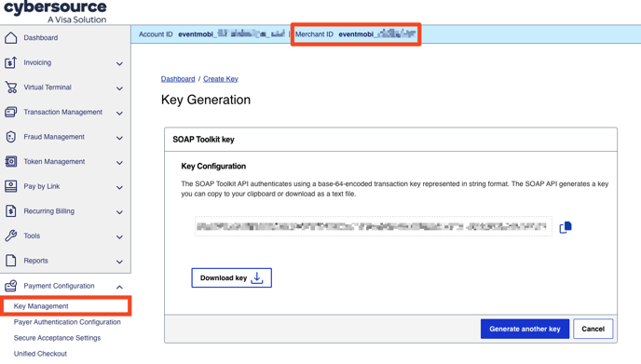The image size is (641, 364).
Task: Click the Key Configuration subheading
Action: (x=213, y=167)
